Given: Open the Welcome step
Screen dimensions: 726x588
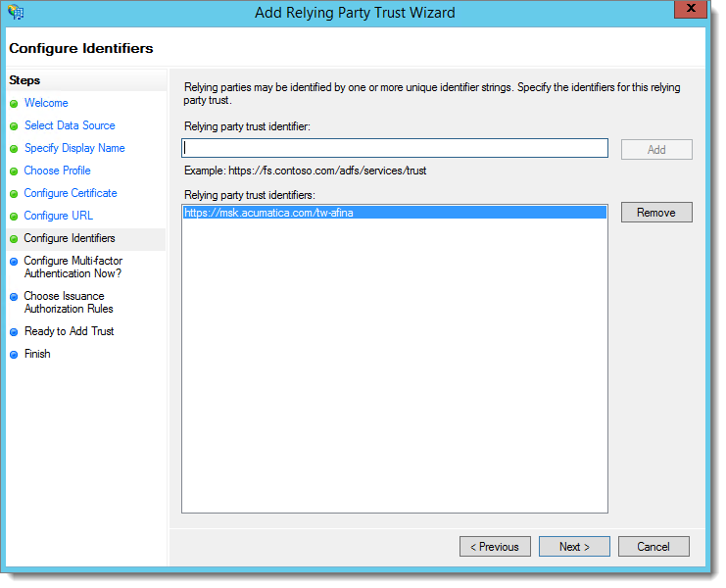Looking at the screenshot, I should coord(46,103).
